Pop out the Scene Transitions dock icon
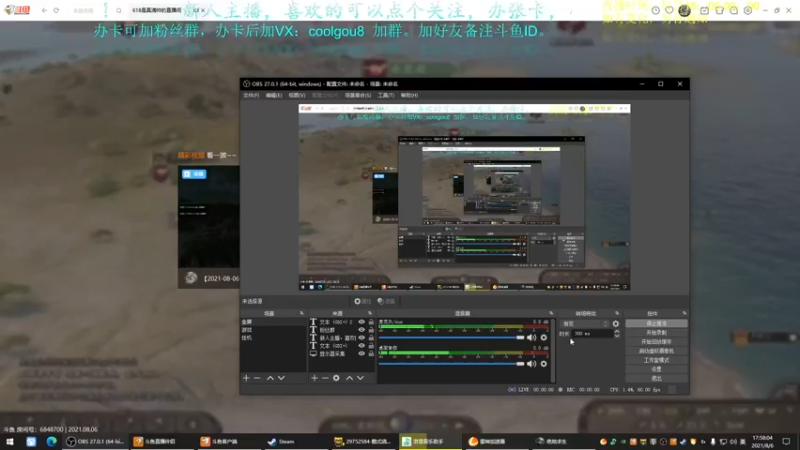This screenshot has width=800, height=450. pos(617,313)
